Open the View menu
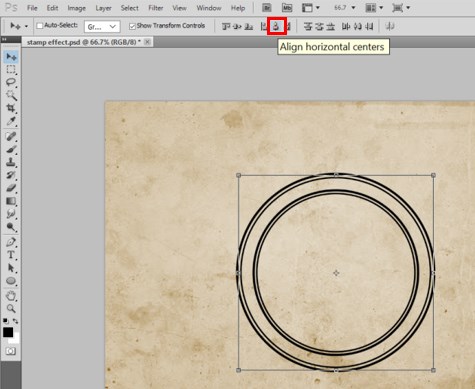The height and width of the screenshot is (389, 475). pyautogui.click(x=179, y=8)
